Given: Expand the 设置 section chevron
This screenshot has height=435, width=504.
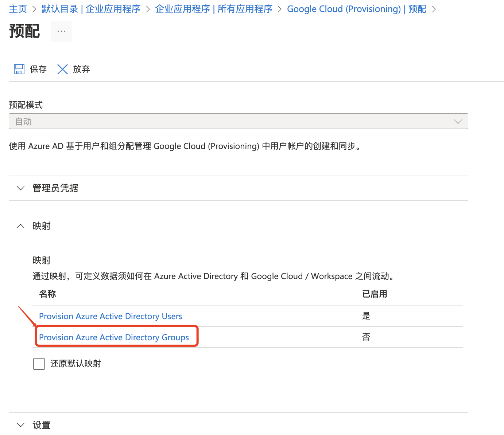Looking at the screenshot, I should click(x=21, y=425).
